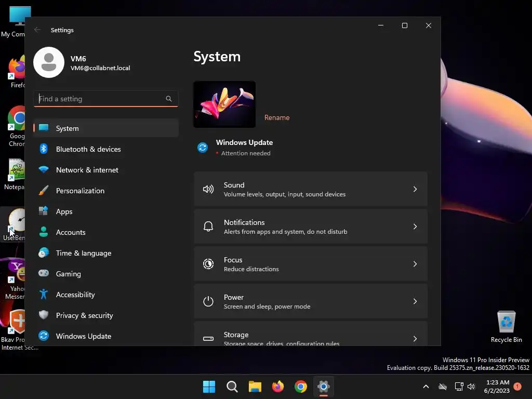Screen dimensions: 532x399
Task: Click the back arrow in Settings
Action: click(x=37, y=30)
